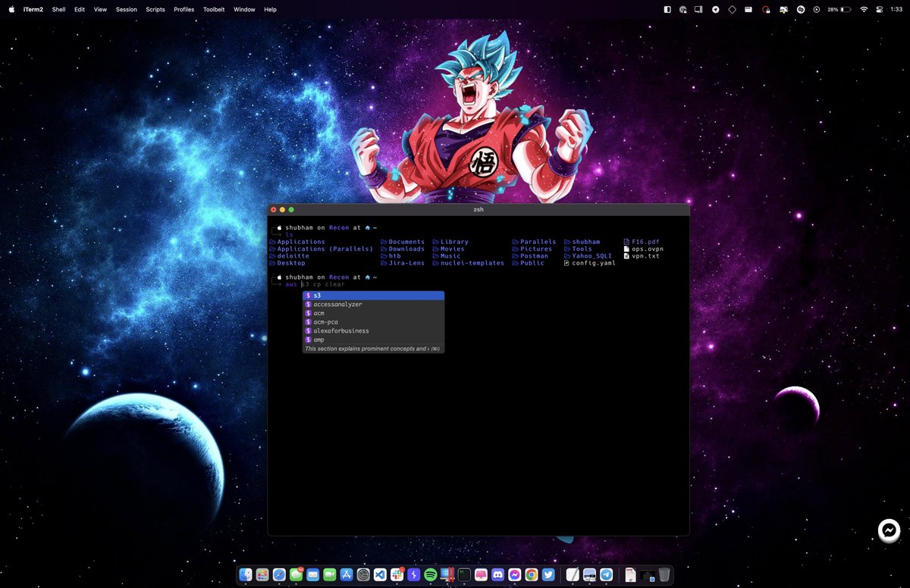Click 'Yahoo_SQLI' in the listing
The height and width of the screenshot is (588, 910).
click(x=591, y=256)
